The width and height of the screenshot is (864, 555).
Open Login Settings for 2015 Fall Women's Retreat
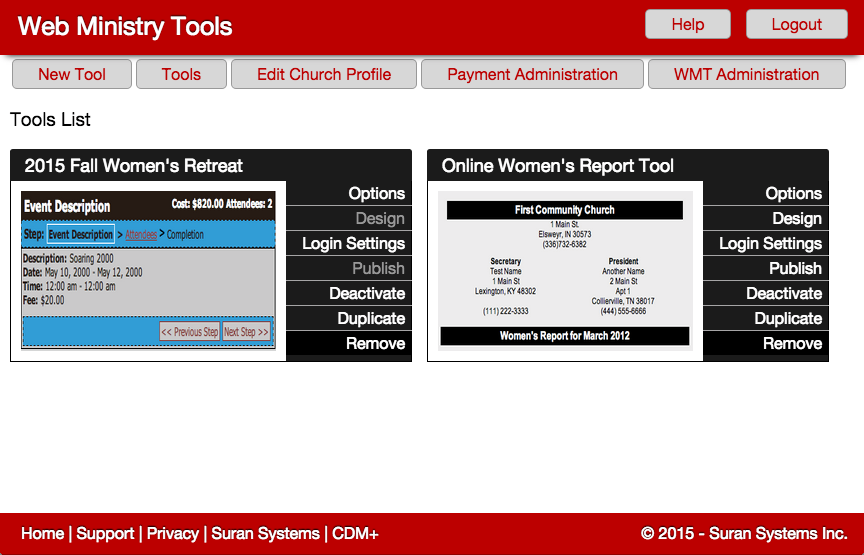click(x=353, y=244)
